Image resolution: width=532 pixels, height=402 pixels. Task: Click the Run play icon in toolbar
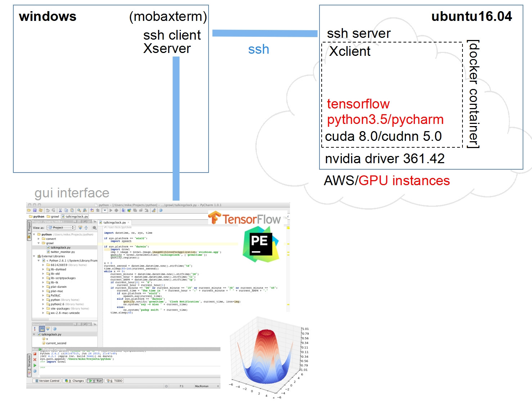point(111,210)
